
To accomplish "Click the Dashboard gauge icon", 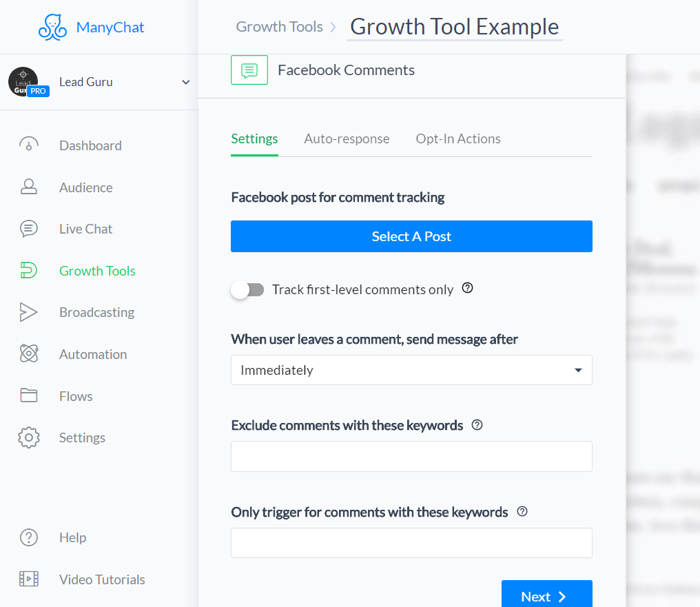I will tap(29, 145).
